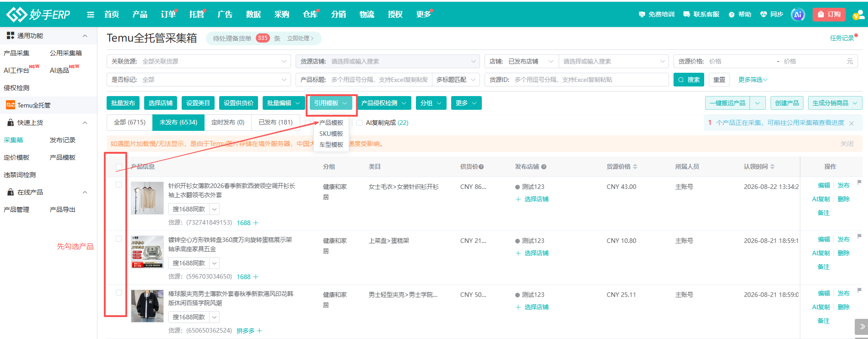Screen dimensions: 868x339
Task: Click the 快速上货 bag icon in the sidebar
Action: click(11, 123)
